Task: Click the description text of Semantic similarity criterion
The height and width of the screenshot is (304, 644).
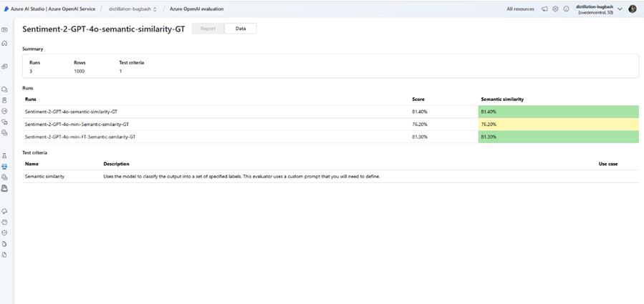Action: [241, 177]
